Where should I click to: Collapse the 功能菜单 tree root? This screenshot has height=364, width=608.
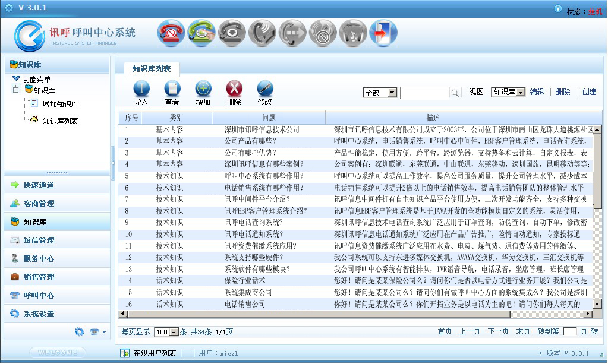tap(16, 79)
